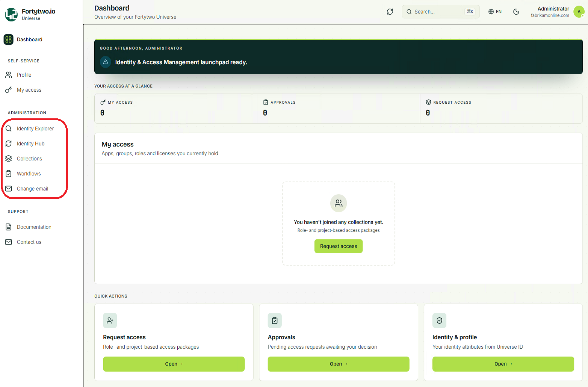The height and width of the screenshot is (387, 588).
Task: Click the Profile people icon in sidebar
Action: [9, 75]
